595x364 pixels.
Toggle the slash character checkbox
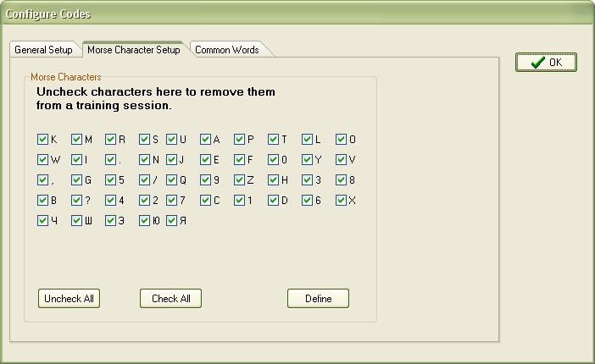tap(145, 179)
